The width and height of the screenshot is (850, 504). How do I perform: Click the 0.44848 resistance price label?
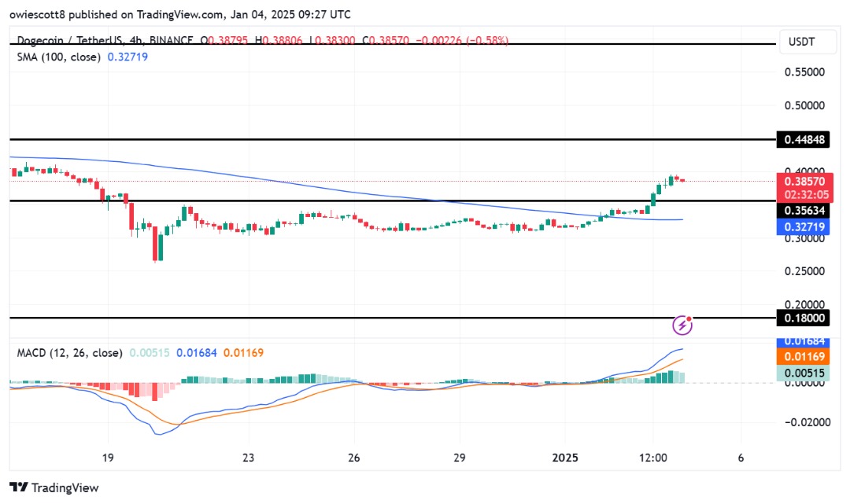[805, 140]
